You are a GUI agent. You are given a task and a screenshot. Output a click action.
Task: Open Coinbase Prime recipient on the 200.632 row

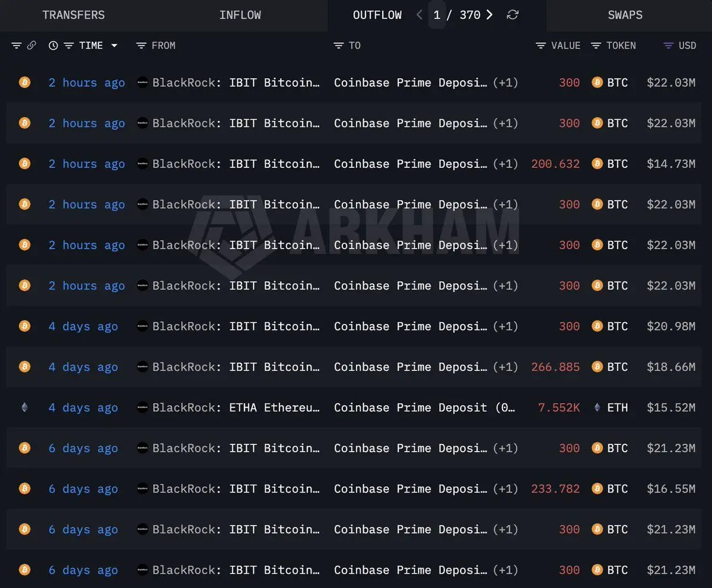[x=411, y=164]
